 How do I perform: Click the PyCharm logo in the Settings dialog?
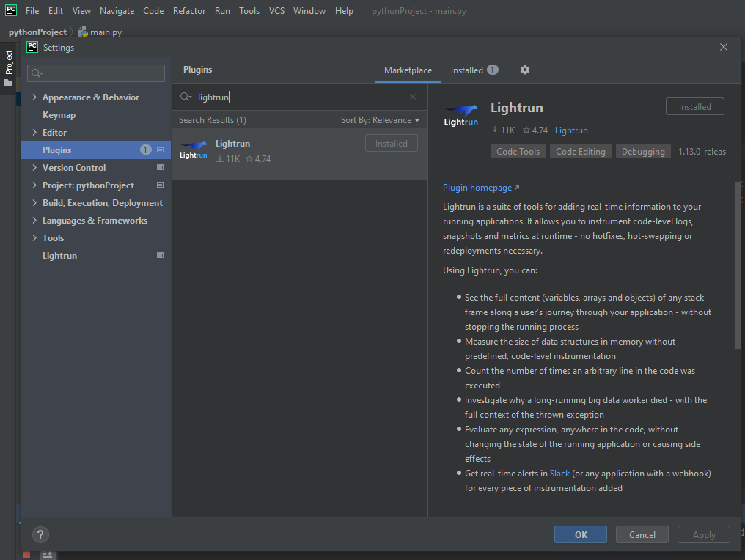point(31,47)
